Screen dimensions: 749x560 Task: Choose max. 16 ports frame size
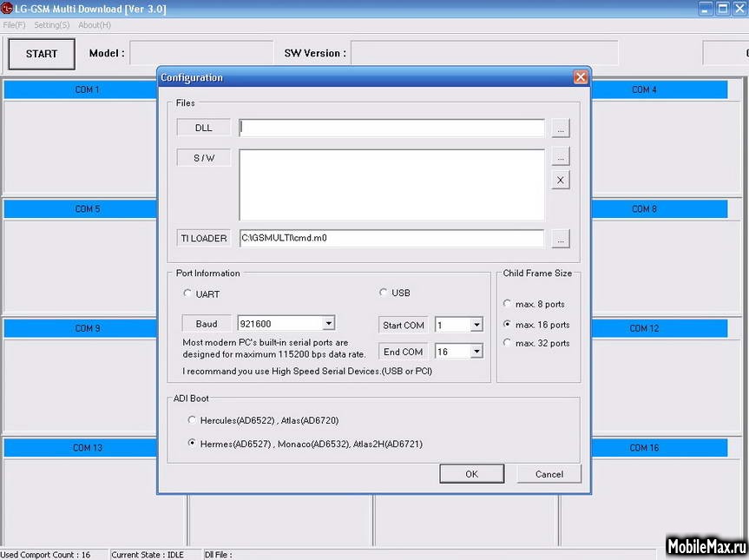(508, 324)
